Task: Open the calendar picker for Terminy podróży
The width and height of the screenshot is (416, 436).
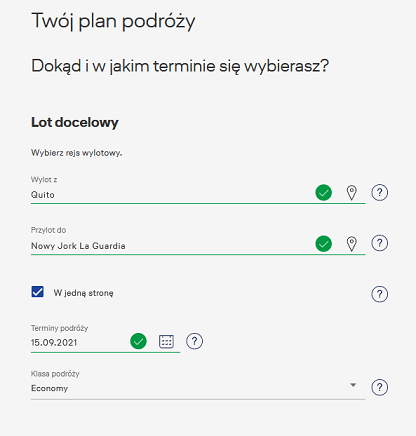Action: click(166, 341)
